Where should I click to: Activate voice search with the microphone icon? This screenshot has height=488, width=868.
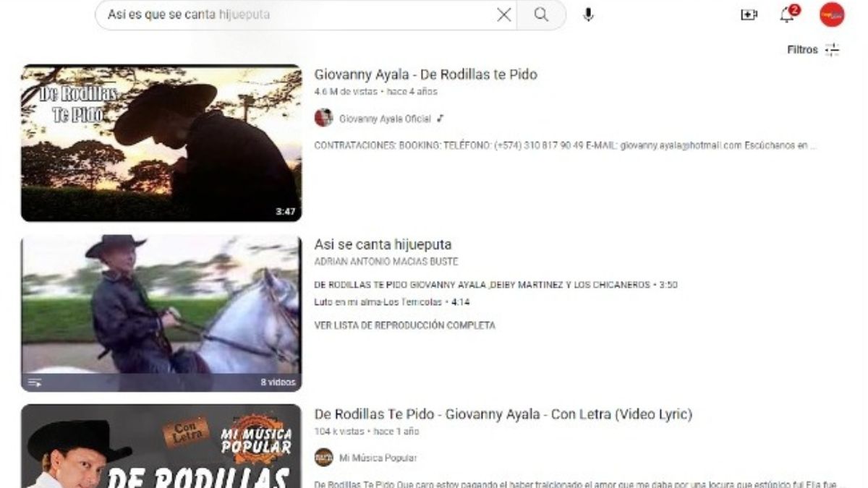[587, 13]
